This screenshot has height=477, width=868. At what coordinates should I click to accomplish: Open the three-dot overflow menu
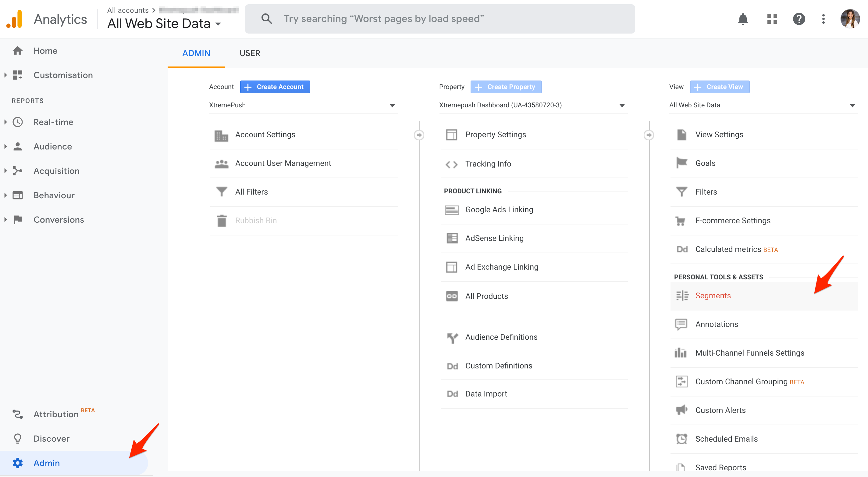coord(823,19)
